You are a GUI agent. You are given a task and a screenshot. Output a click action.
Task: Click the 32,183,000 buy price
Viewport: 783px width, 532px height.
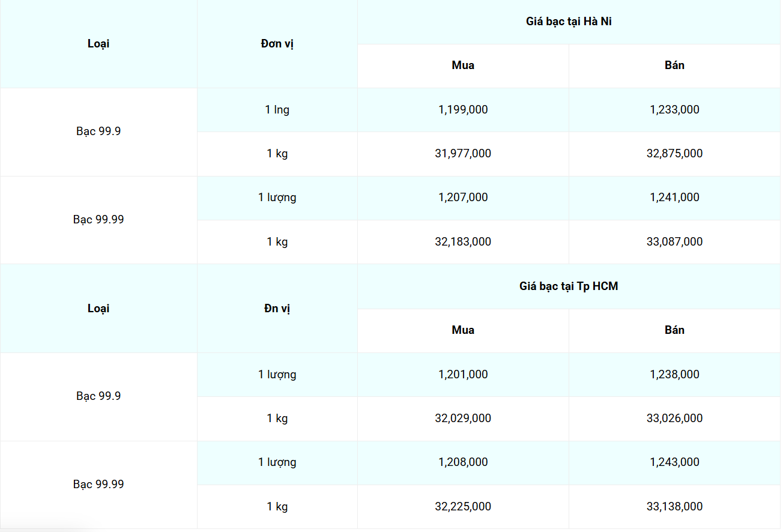pos(463,242)
